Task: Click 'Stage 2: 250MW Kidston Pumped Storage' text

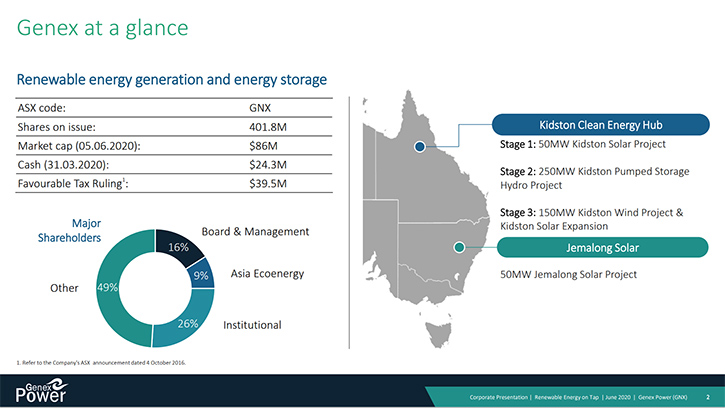Action: pos(595,171)
